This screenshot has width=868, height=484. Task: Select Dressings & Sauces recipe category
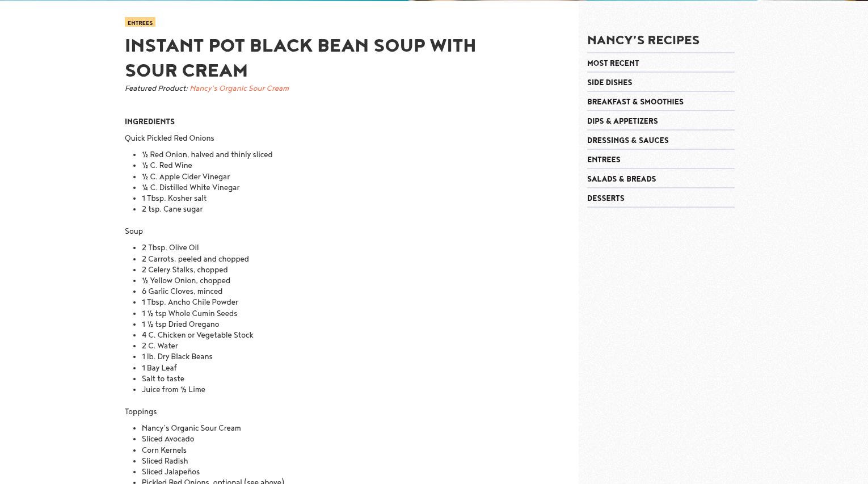(x=627, y=141)
